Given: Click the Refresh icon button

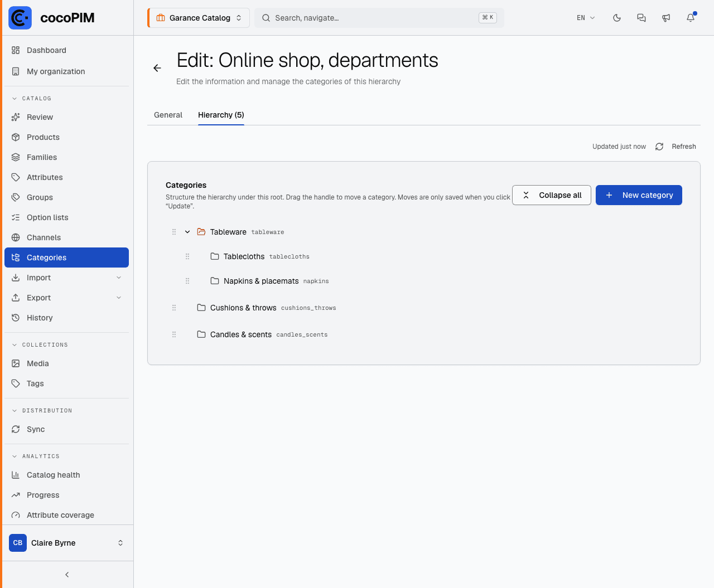Looking at the screenshot, I should [x=659, y=147].
